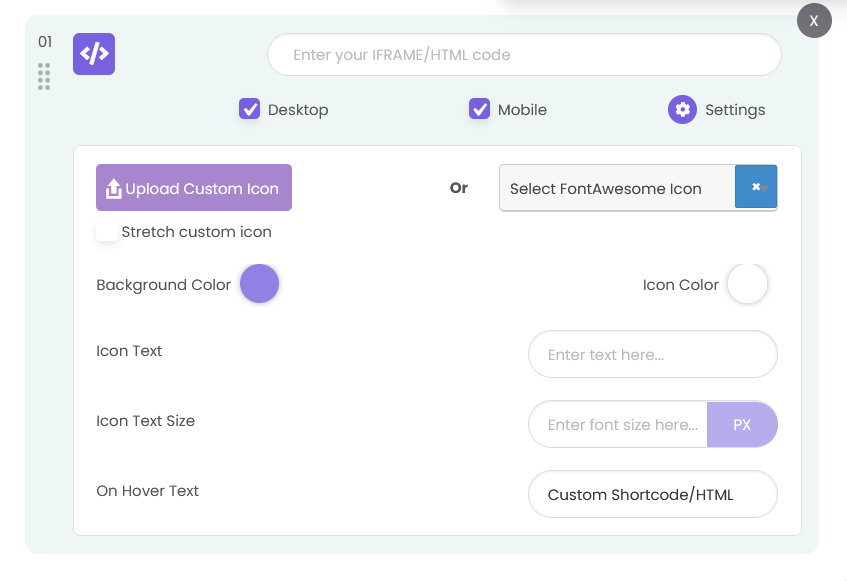Screen dimensions: 847x581
Task: Uncheck the Mobile checkbox
Action: point(479,109)
